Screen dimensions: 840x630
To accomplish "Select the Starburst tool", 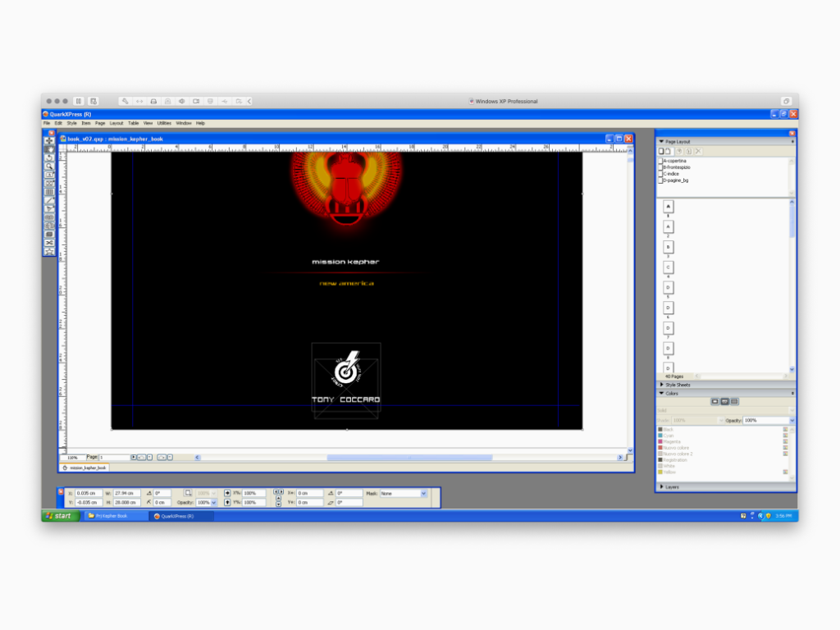I will point(49,252).
